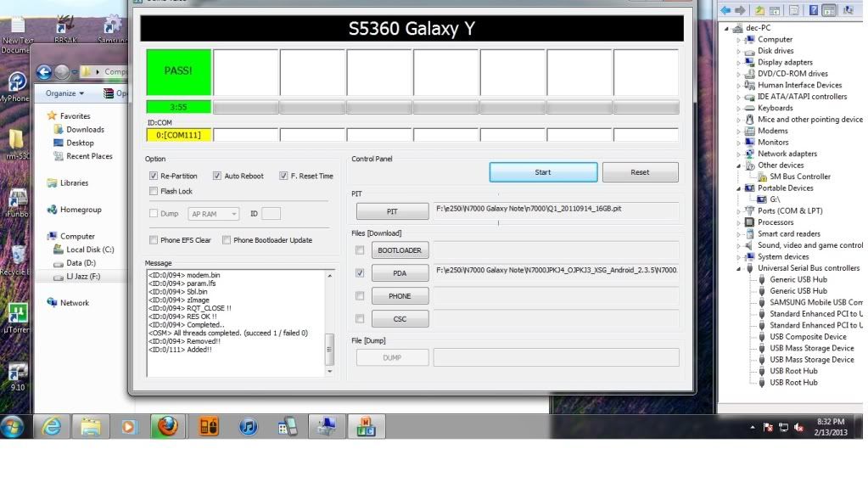The height and width of the screenshot is (488, 868).
Task: Click the Device Manager computer icon on the taskbar
Action: pyautogui.click(x=327, y=427)
